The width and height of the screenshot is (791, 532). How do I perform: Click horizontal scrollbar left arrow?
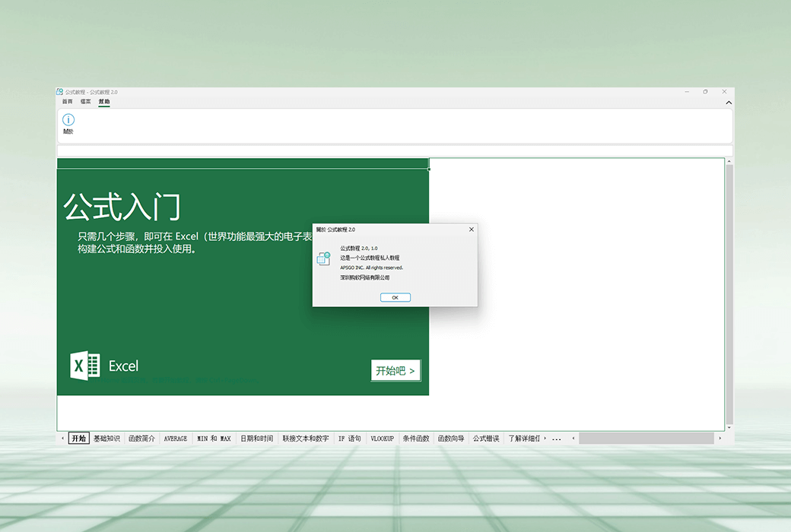(573, 439)
